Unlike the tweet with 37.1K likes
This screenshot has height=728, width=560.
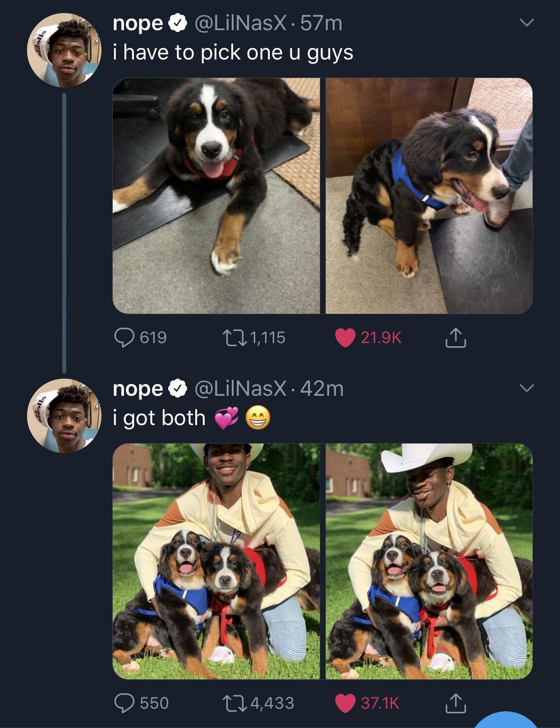(345, 703)
